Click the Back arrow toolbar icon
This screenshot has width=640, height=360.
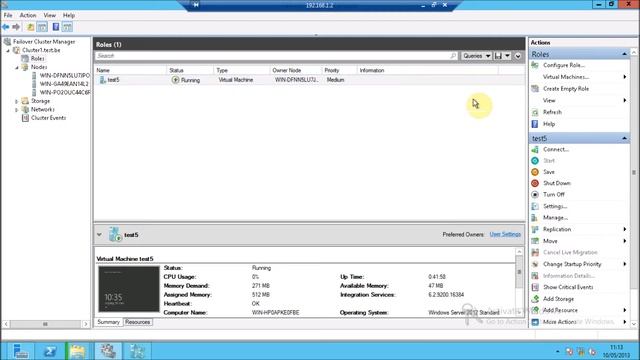pos(6,27)
